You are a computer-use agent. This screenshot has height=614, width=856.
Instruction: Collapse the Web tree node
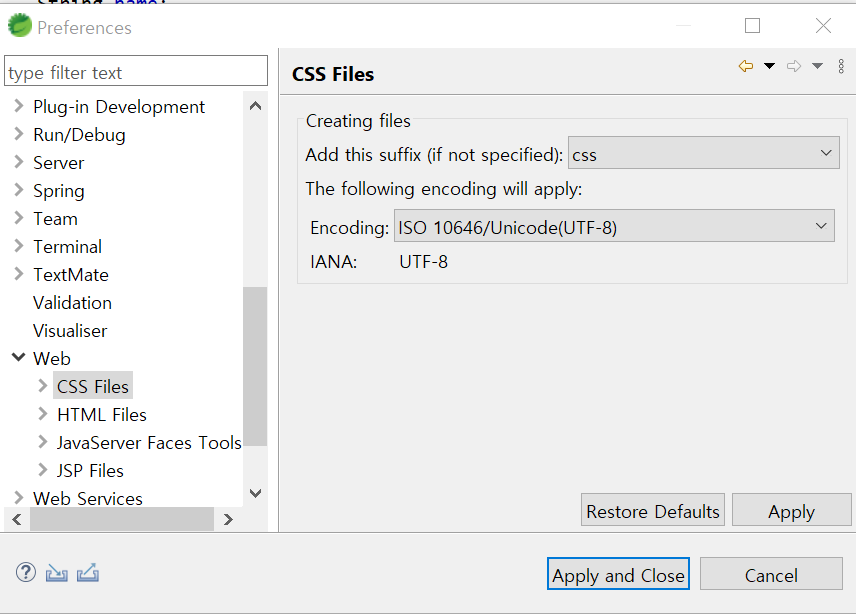[19, 357]
